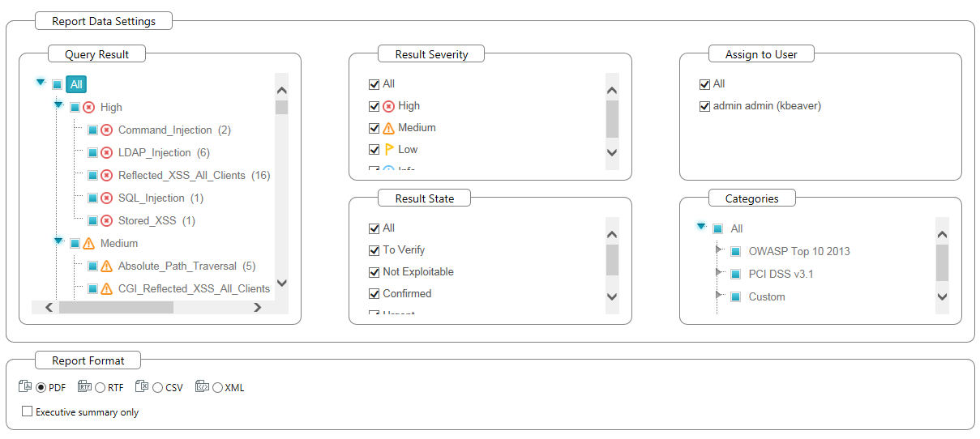The width and height of the screenshot is (980, 439).
Task: Click the yellow Low severity flag icon
Action: (389, 149)
